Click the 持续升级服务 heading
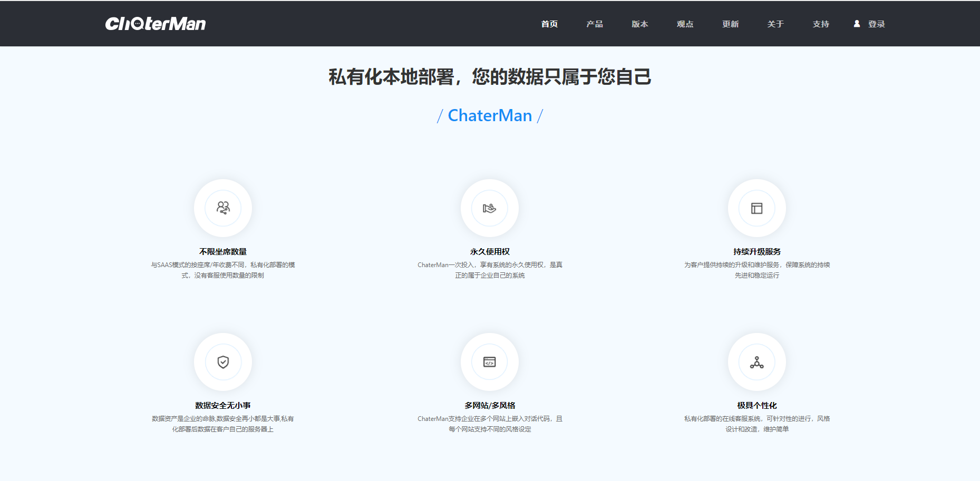 click(x=757, y=252)
